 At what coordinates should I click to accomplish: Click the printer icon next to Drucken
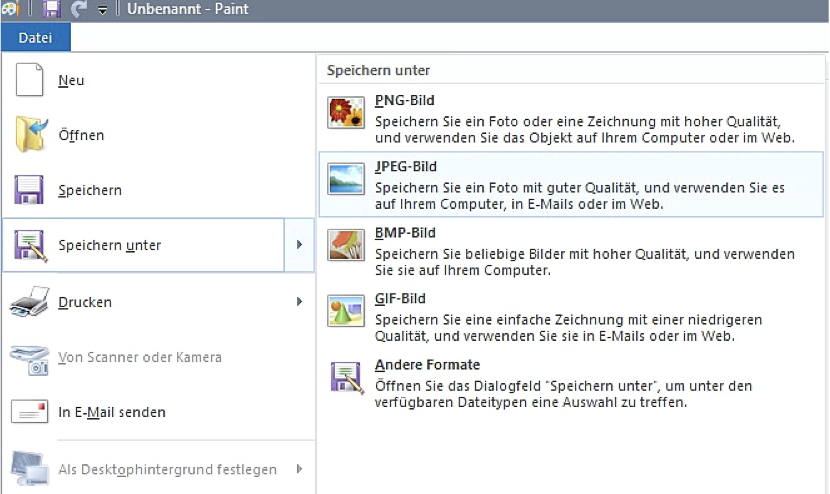coord(30,302)
